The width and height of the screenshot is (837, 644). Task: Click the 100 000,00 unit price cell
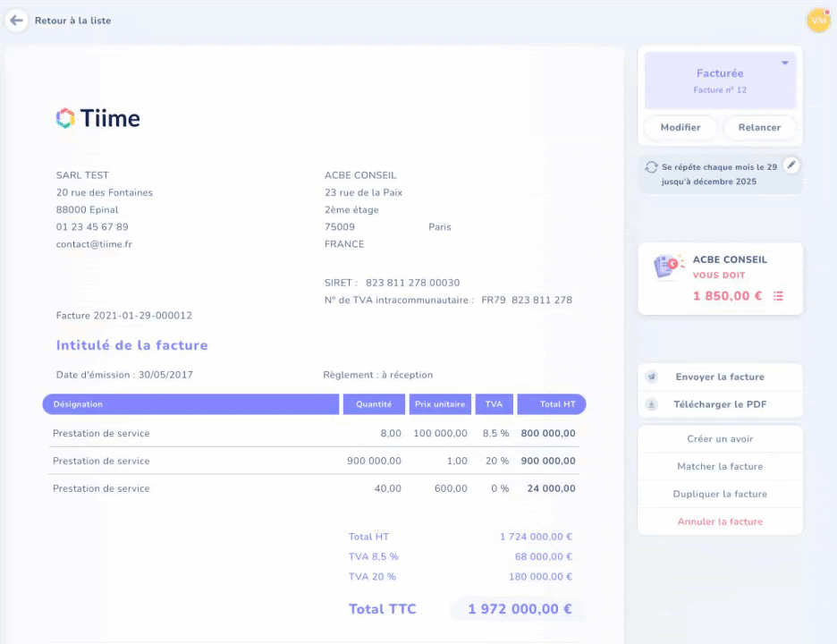pos(440,434)
